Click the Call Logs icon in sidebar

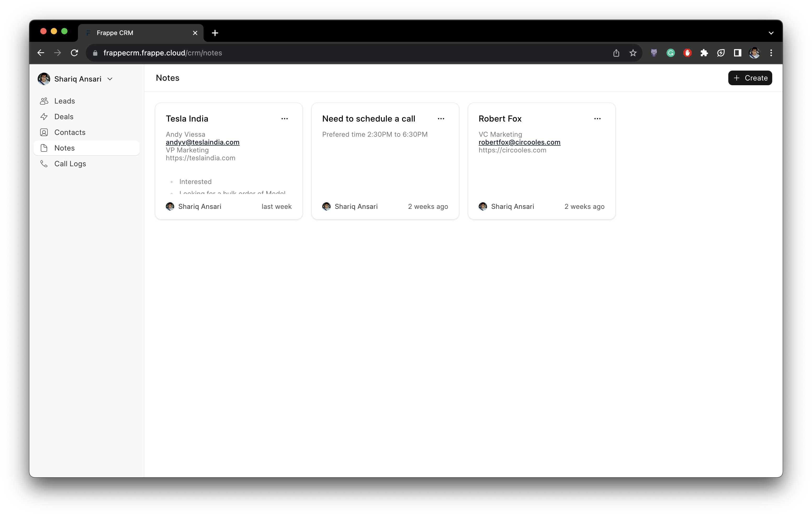point(44,164)
